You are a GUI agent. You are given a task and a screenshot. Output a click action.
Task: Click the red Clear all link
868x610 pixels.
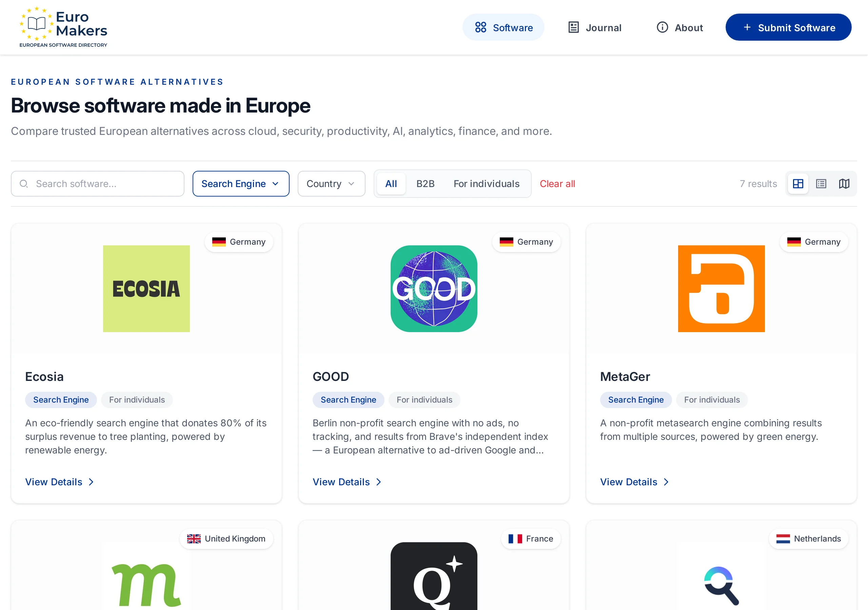(x=557, y=184)
